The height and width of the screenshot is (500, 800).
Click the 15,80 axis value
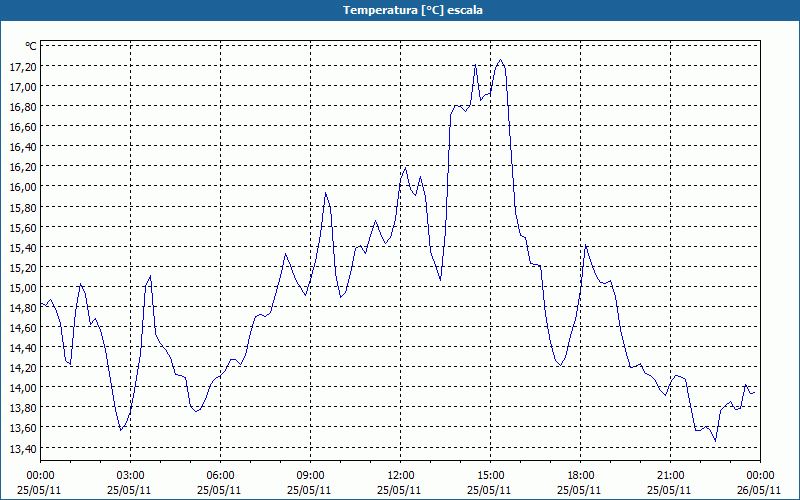click(23, 207)
